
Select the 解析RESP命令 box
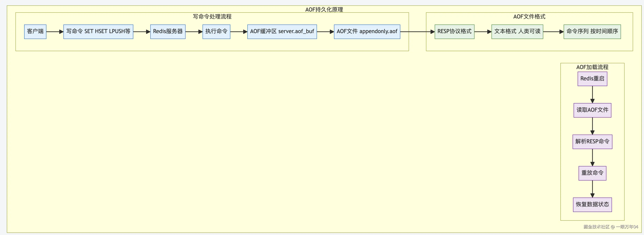592,142
